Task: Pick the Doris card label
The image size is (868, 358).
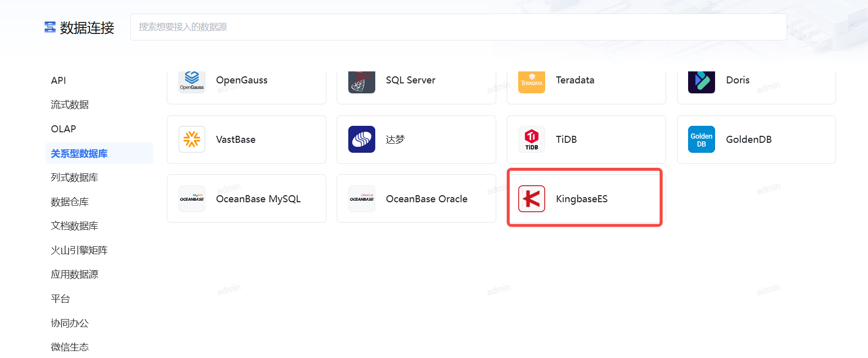Action: [738, 80]
